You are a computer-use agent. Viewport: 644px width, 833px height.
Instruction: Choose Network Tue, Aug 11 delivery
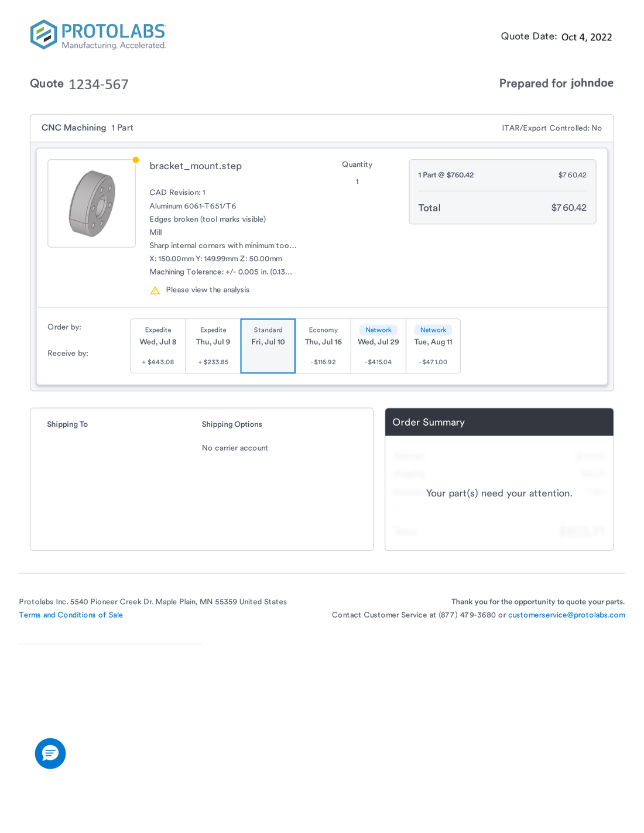point(433,346)
